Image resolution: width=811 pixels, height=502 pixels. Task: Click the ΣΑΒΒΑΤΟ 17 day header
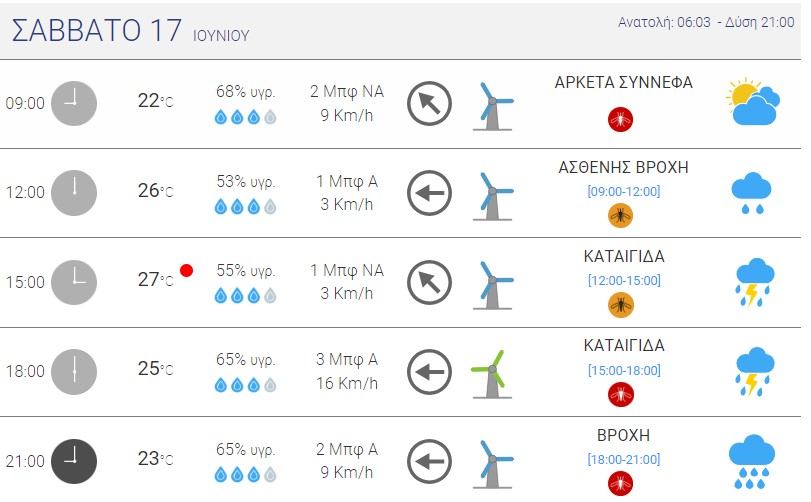coord(97,30)
